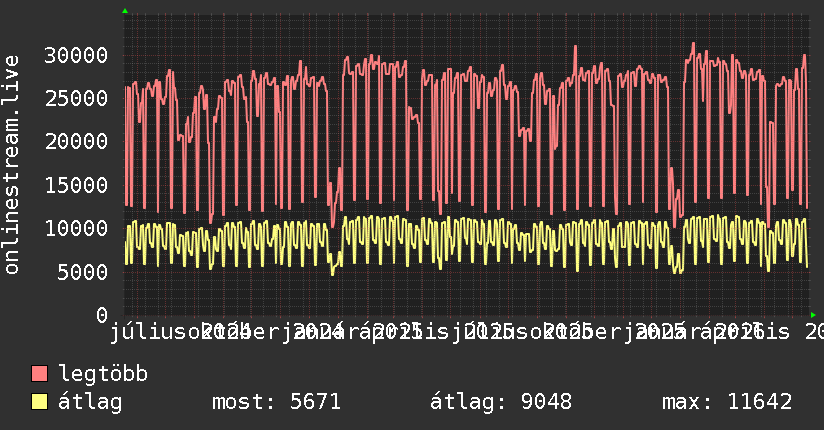Click the 20000 y-axis label

coord(76,141)
